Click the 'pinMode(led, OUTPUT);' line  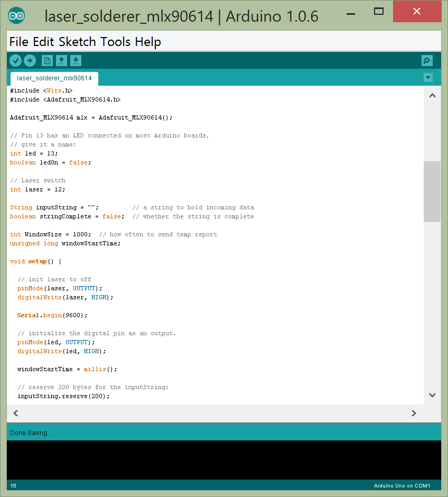pos(56,342)
